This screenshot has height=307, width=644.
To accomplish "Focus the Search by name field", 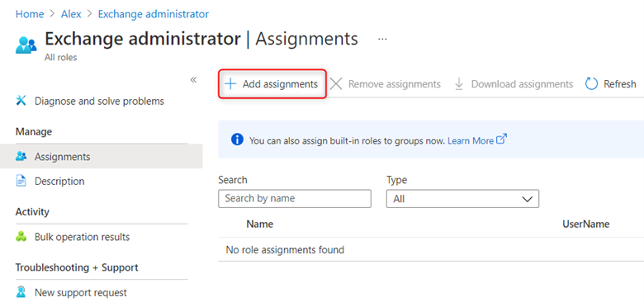I will pyautogui.click(x=295, y=199).
